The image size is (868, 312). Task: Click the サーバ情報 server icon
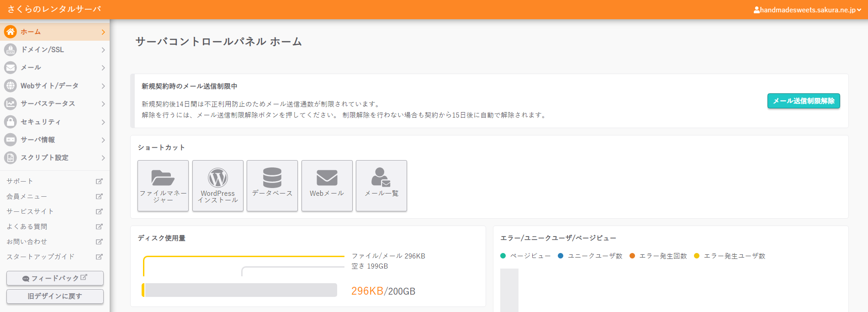click(11, 140)
